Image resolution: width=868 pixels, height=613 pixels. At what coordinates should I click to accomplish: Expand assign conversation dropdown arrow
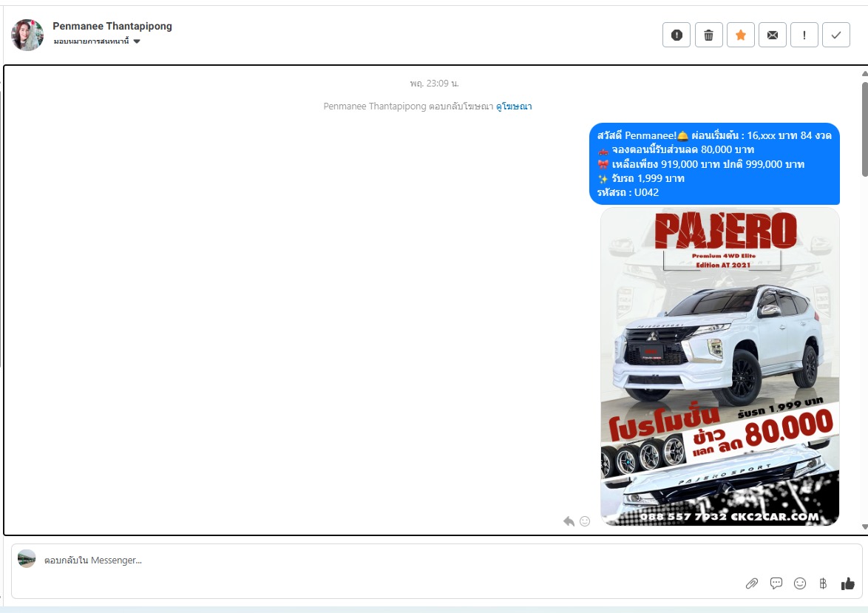tap(137, 41)
